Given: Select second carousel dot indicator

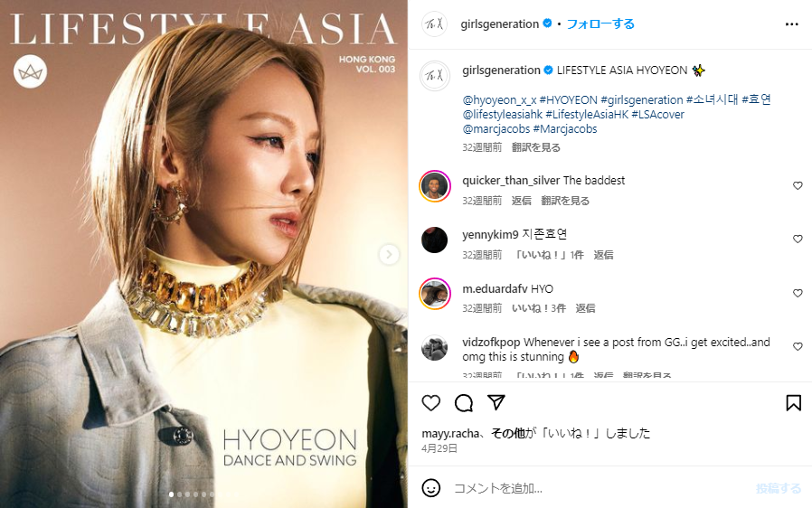Looking at the screenshot, I should pyautogui.click(x=179, y=494).
